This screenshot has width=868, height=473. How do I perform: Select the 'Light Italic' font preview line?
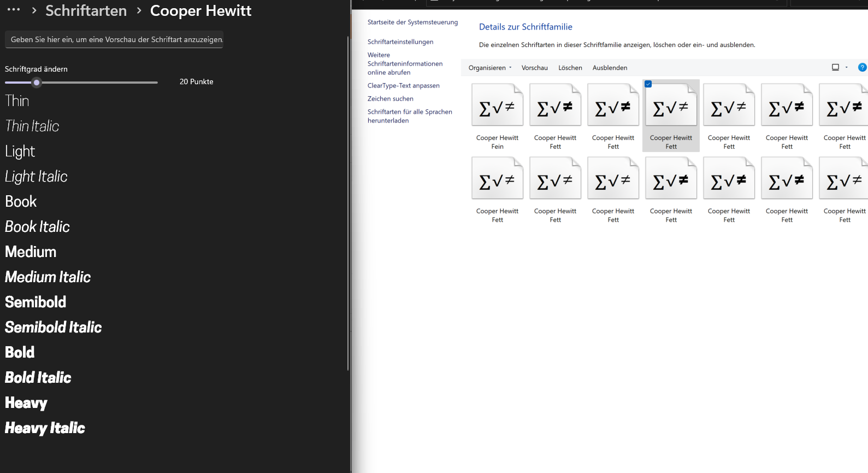coord(36,177)
